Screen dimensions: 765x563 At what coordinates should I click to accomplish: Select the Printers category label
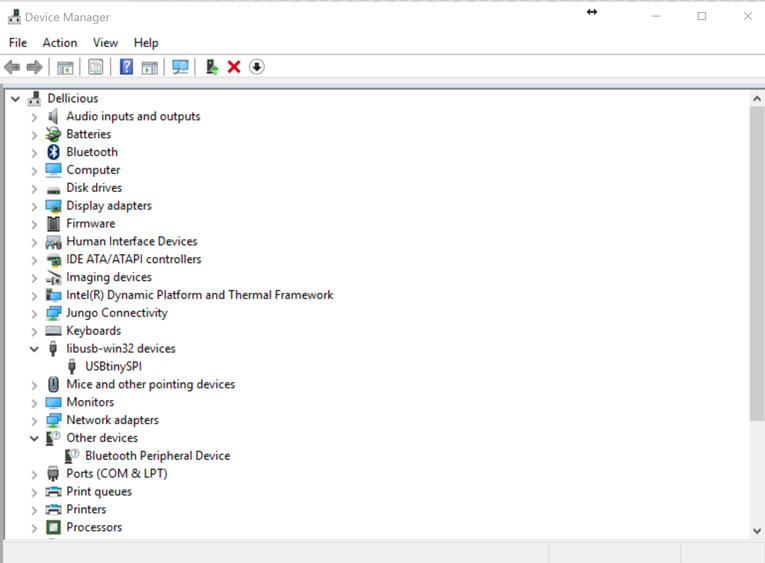86,509
